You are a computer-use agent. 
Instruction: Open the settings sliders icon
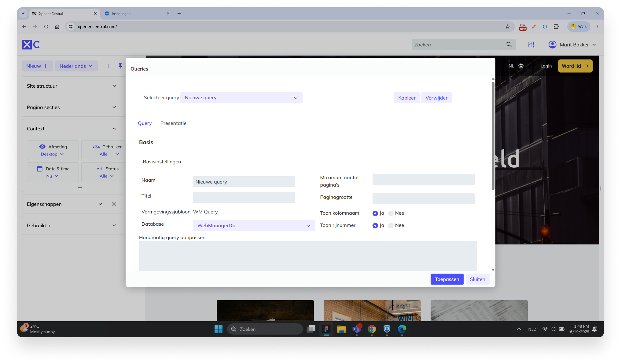[531, 45]
